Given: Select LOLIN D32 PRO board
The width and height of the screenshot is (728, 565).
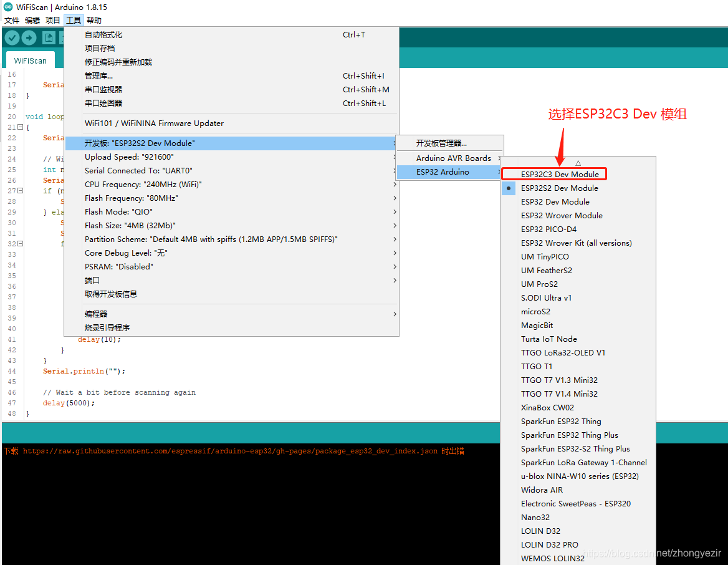Looking at the screenshot, I should click(578, 544).
